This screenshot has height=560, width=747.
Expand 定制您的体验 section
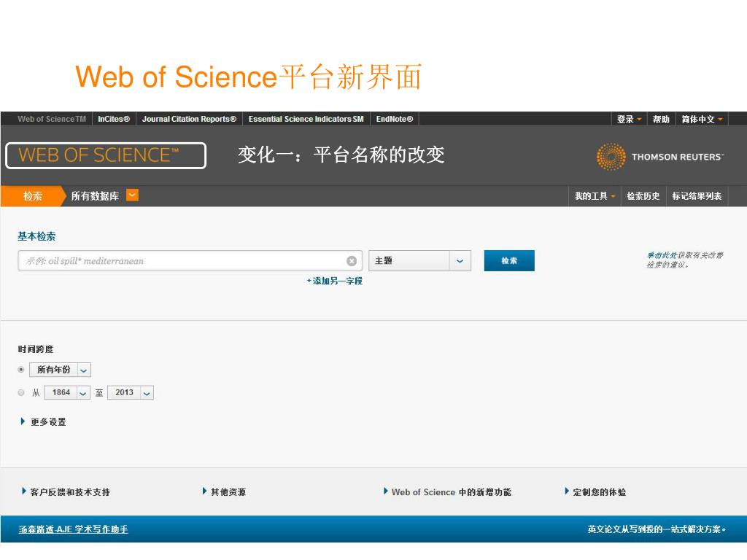[595, 492]
